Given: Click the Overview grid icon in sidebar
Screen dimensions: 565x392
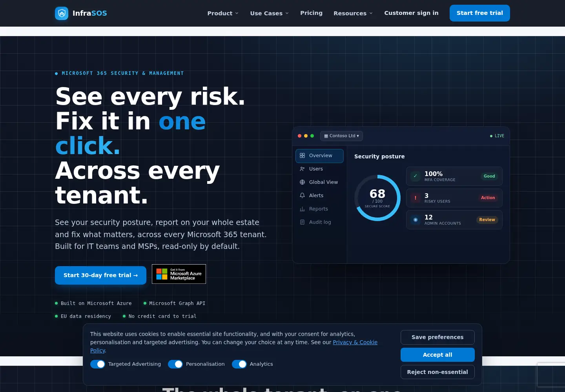Looking at the screenshot, I should [x=302, y=156].
